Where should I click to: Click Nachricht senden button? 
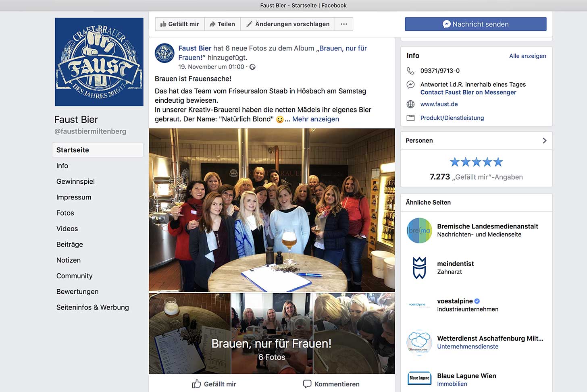point(476,24)
